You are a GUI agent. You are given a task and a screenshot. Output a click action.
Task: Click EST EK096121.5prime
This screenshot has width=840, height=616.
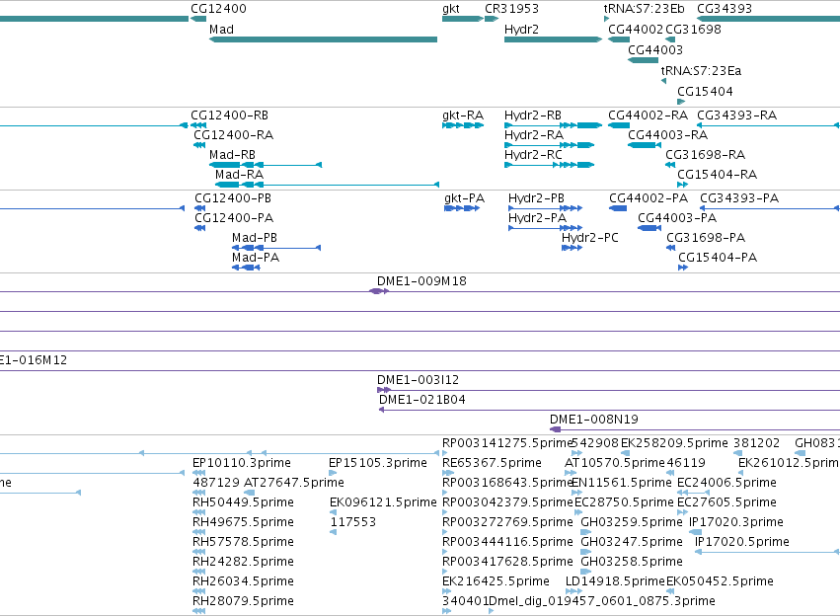383,502
